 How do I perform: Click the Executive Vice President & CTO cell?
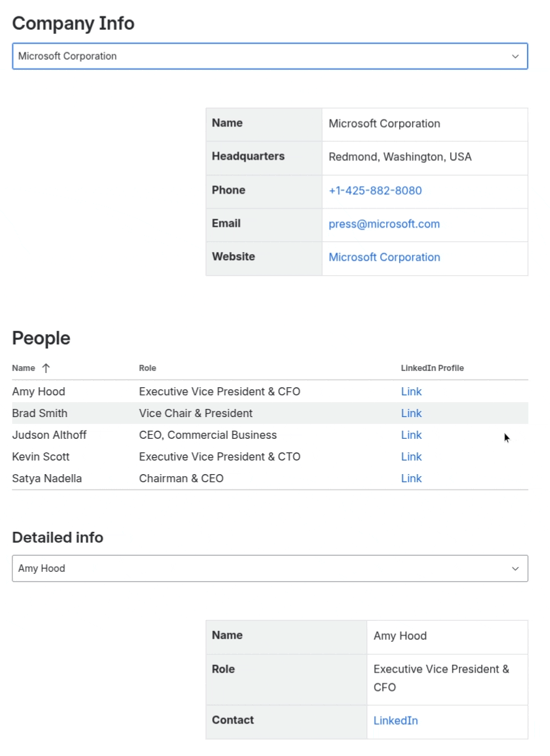click(220, 456)
